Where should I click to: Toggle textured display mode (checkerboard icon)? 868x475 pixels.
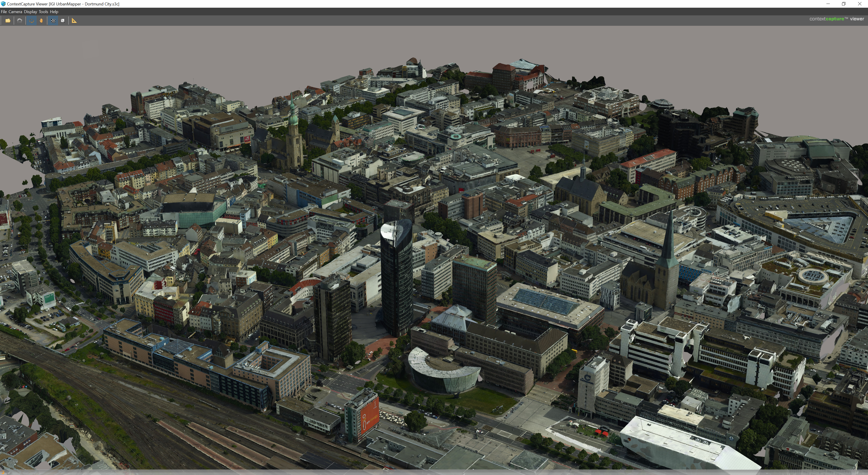[53, 21]
